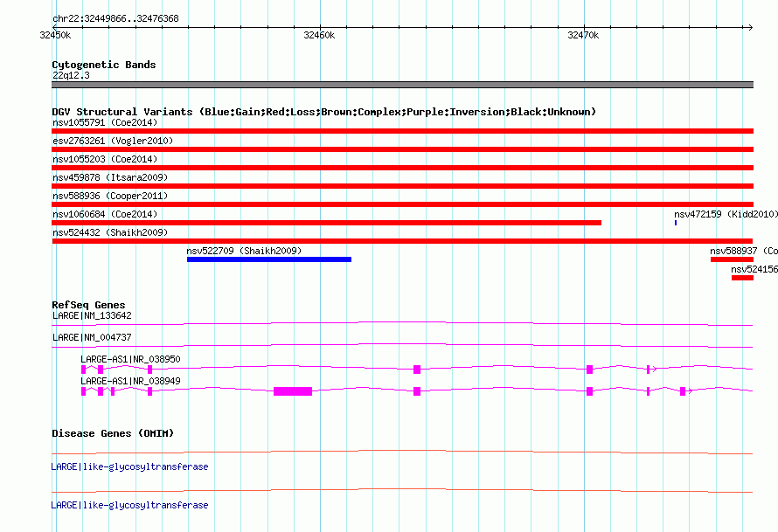Click the LARGE-AS1|NR_038950 transcript label
The image size is (778, 532).
pyautogui.click(x=130, y=359)
